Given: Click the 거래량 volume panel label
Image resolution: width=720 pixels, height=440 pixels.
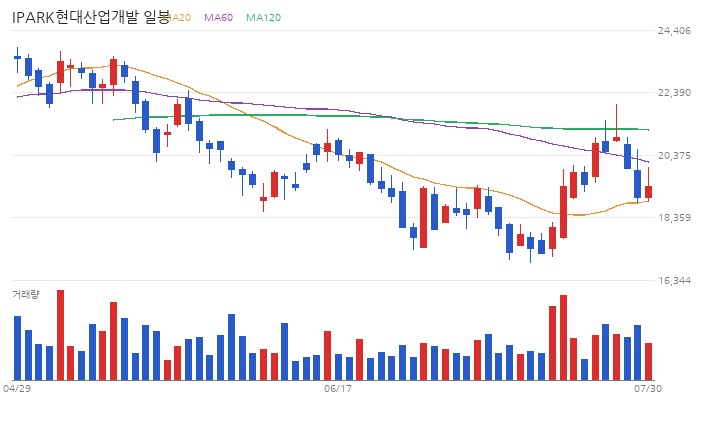Looking at the screenshot, I should (x=26, y=294).
